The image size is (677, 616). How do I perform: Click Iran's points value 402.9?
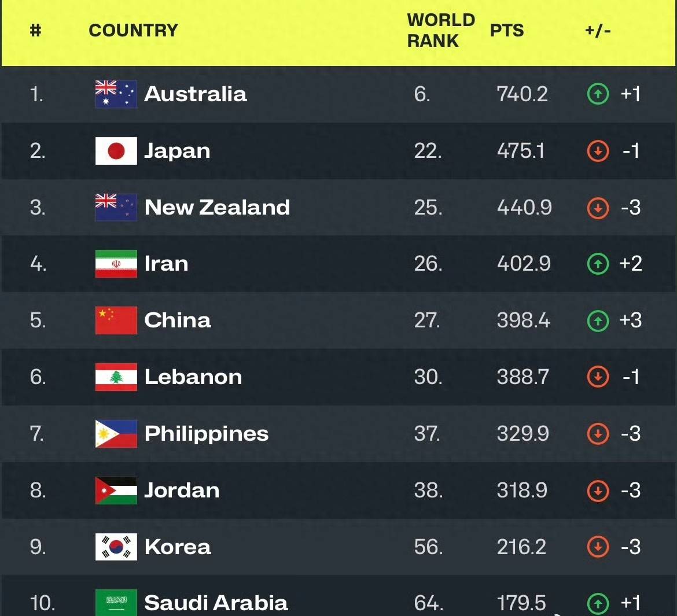click(x=524, y=264)
